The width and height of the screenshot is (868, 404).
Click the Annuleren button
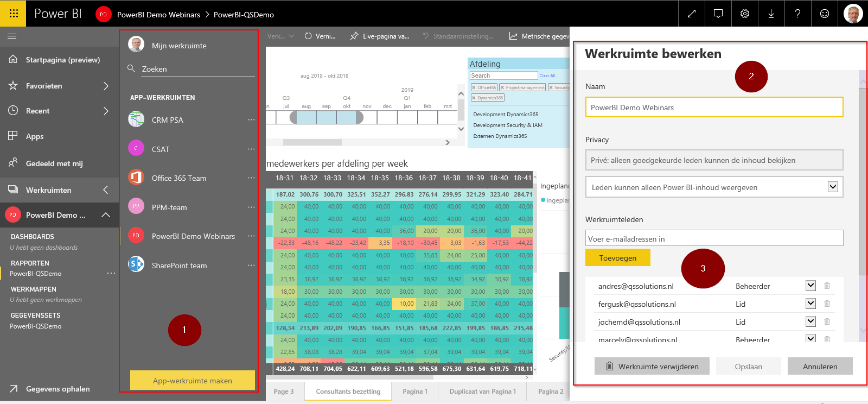tap(820, 366)
